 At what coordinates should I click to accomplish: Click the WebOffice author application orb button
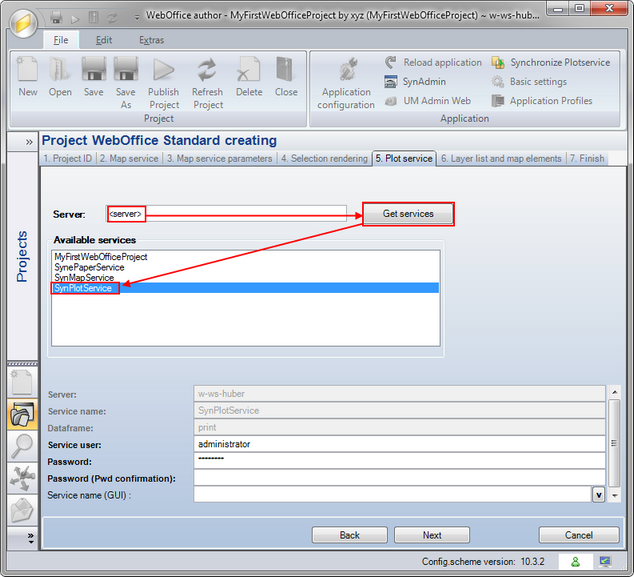(x=23, y=24)
